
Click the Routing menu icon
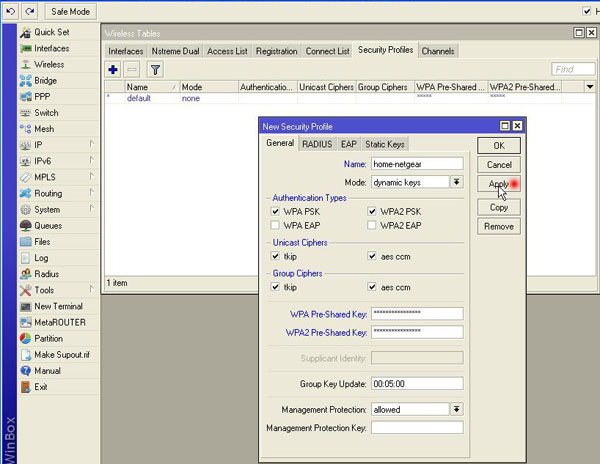pyautogui.click(x=26, y=193)
